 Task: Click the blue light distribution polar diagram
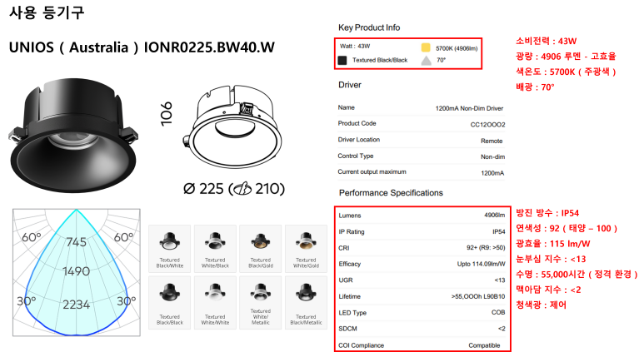77,272
